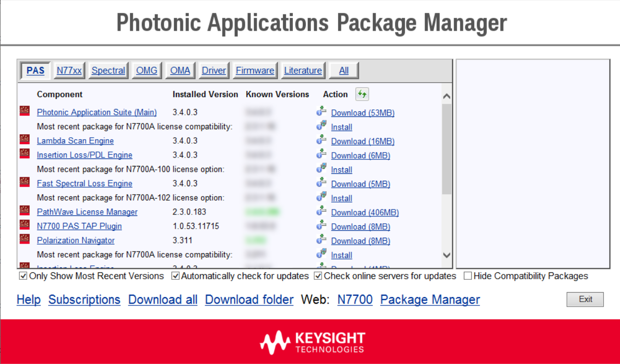
Task: Click download icon for PathWave License Manager
Action: [x=321, y=211]
